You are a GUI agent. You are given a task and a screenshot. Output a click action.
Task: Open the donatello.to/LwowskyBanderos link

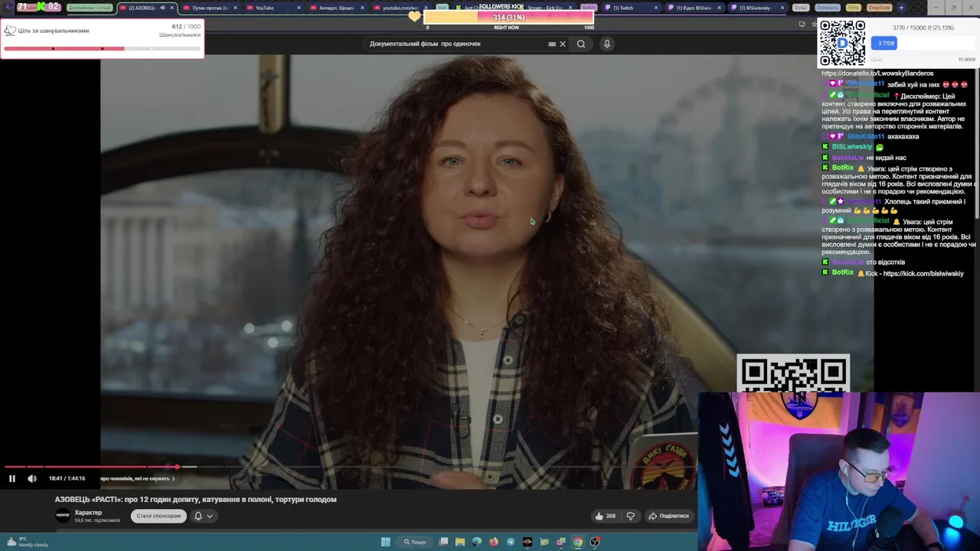877,73
